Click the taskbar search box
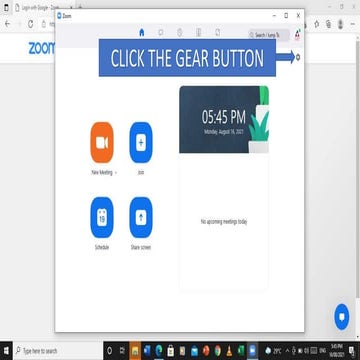Image resolution: width=360 pixels, height=360 pixels. pyautogui.click(x=58, y=351)
